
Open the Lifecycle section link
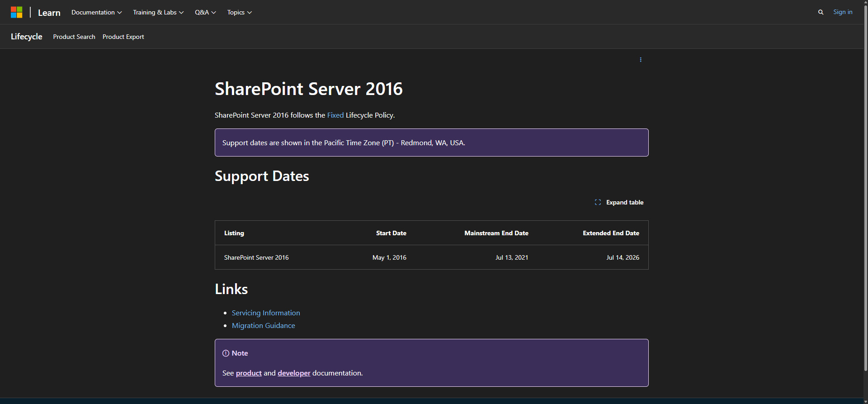click(27, 37)
